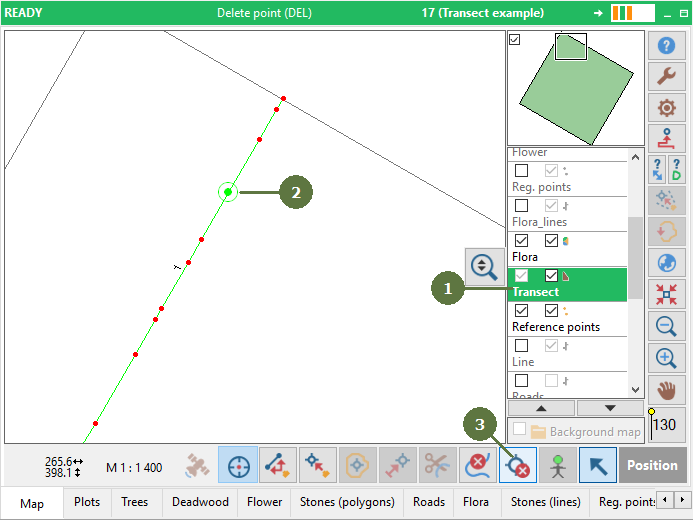Click the Delete point tool icon

pyautogui.click(x=518, y=465)
